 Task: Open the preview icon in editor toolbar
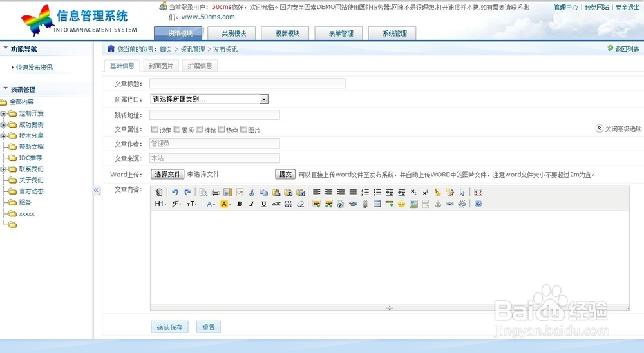pyautogui.click(x=204, y=193)
